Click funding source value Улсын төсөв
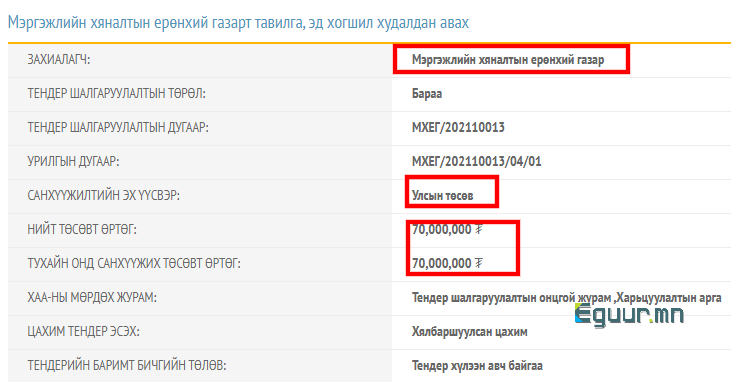 click(442, 195)
